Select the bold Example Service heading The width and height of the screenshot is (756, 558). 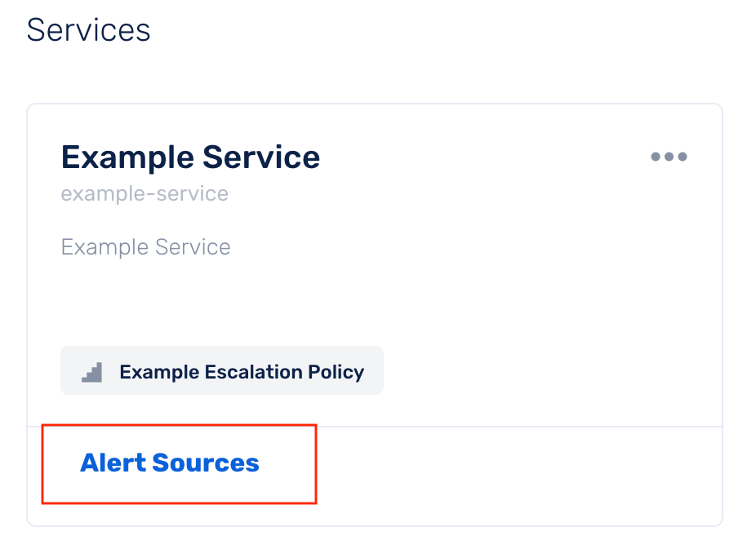[190, 157]
